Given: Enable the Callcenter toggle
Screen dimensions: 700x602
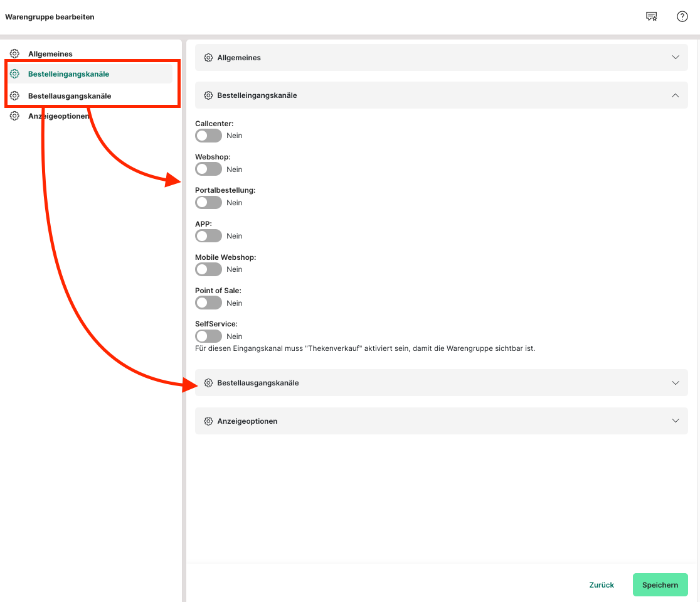Looking at the screenshot, I should [x=208, y=136].
